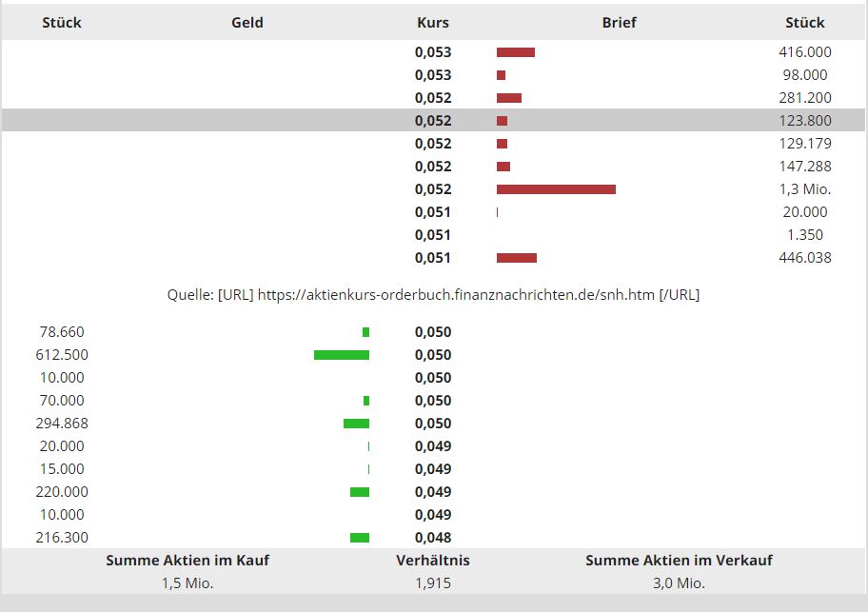Select the ask quantity 1.350
Image resolution: width=868 pixels, height=612 pixels.
click(806, 235)
